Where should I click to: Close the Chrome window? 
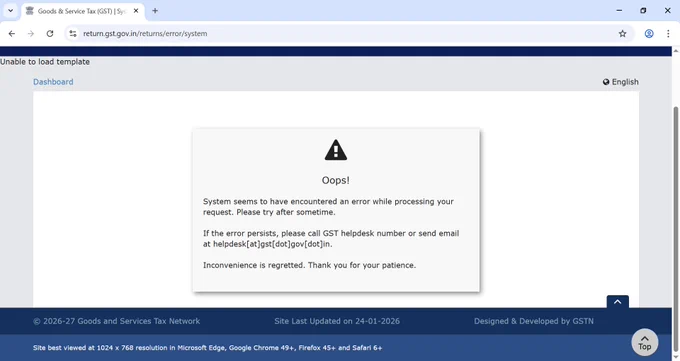tap(667, 10)
